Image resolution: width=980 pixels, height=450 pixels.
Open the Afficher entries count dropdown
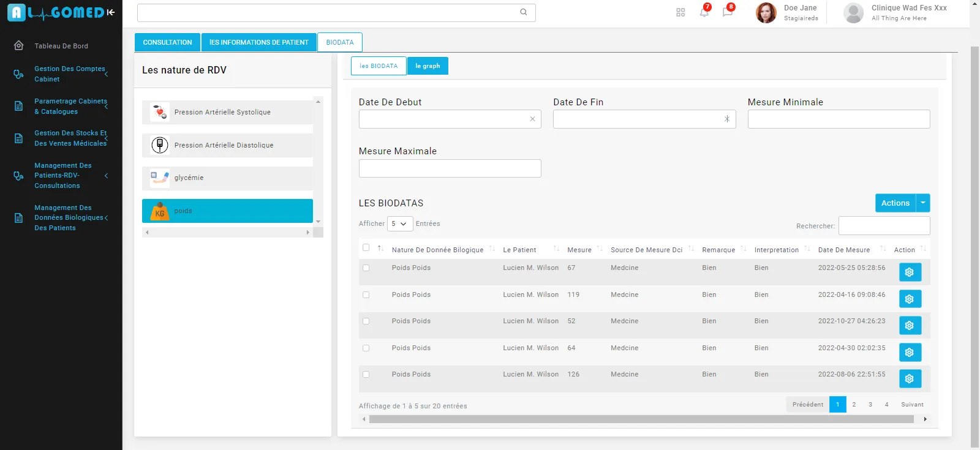[x=399, y=223]
